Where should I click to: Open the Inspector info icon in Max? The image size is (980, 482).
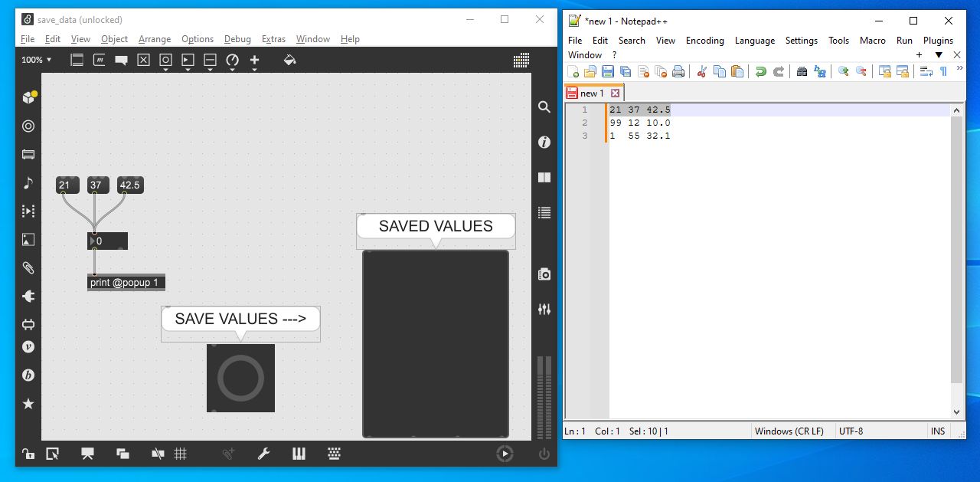point(544,142)
